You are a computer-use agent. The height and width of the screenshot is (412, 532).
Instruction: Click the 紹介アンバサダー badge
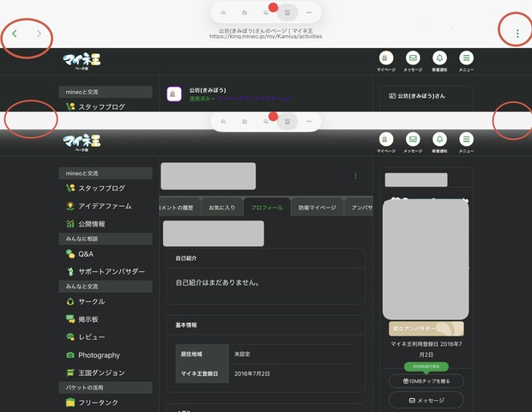tap(426, 329)
